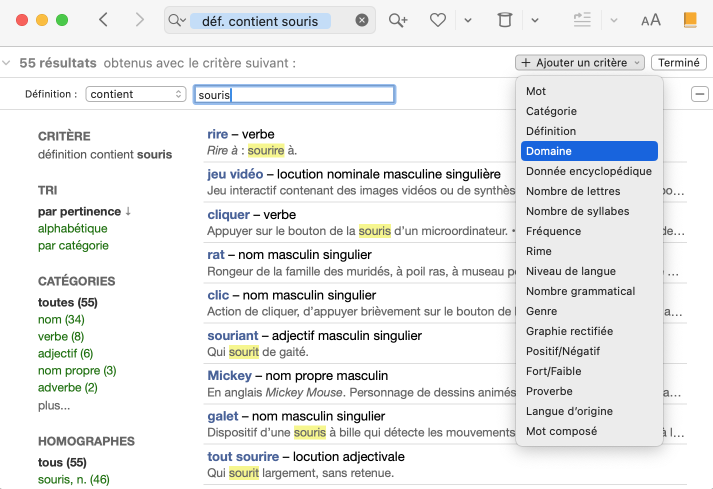Click the heart favorites icon
Image resolution: width=713 pixels, height=489 pixels.
tap(437, 20)
